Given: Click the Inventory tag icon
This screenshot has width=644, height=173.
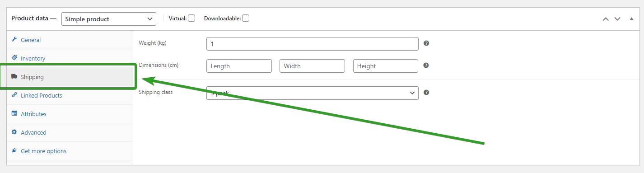Looking at the screenshot, I should click(14, 58).
